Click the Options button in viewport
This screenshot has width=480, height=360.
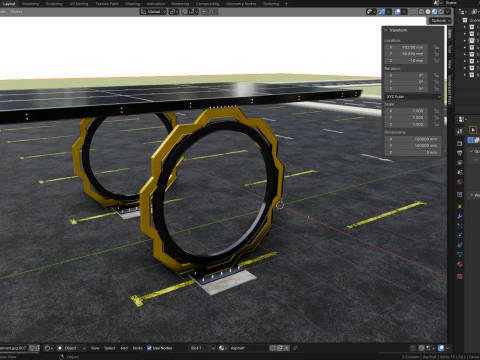[x=440, y=21]
